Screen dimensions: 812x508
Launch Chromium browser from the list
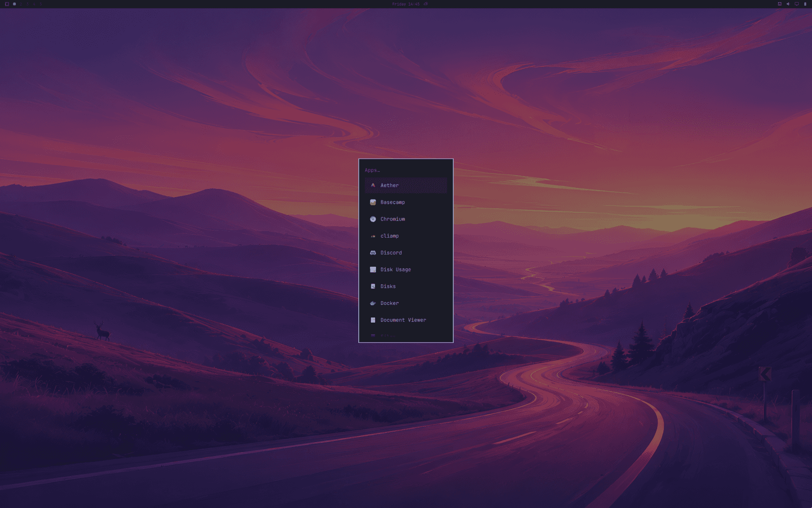point(406,219)
